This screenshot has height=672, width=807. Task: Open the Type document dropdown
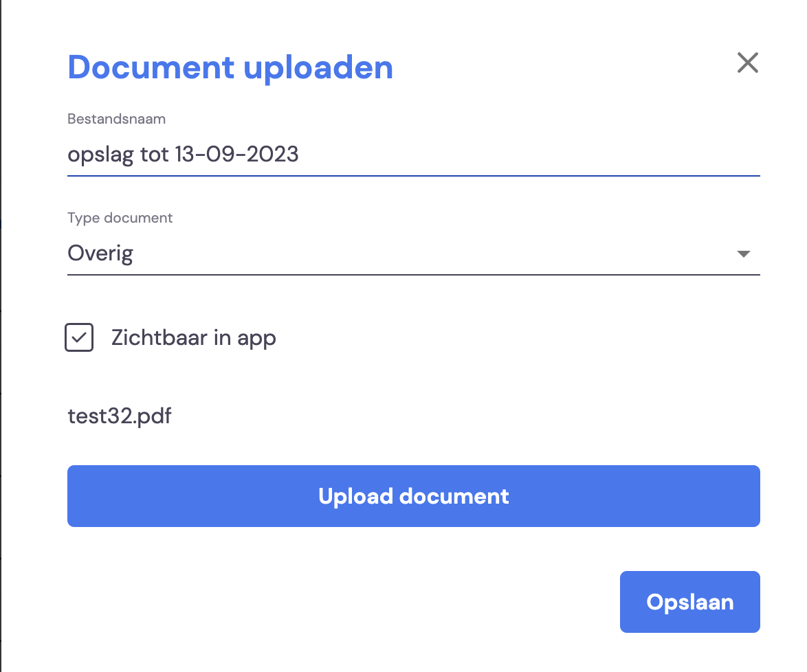(414, 254)
